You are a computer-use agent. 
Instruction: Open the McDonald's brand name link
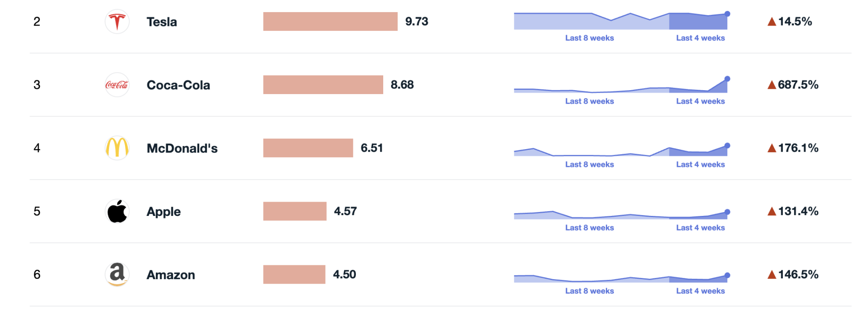click(x=182, y=148)
